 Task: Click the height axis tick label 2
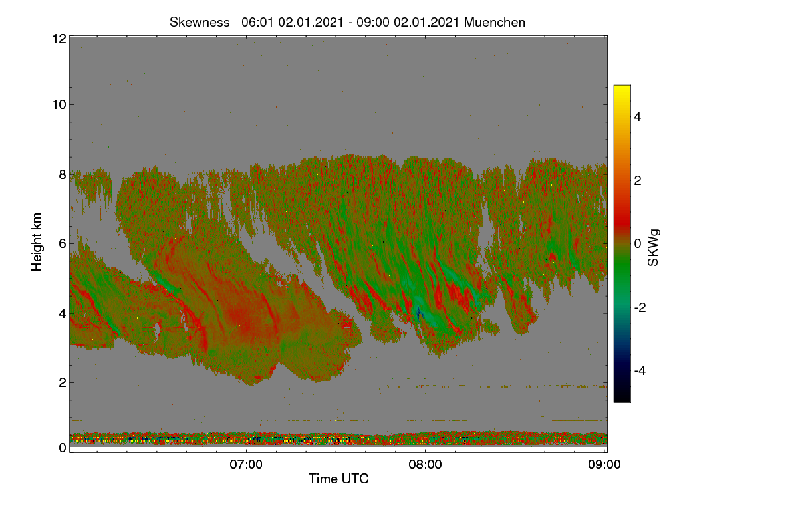[x=63, y=382]
